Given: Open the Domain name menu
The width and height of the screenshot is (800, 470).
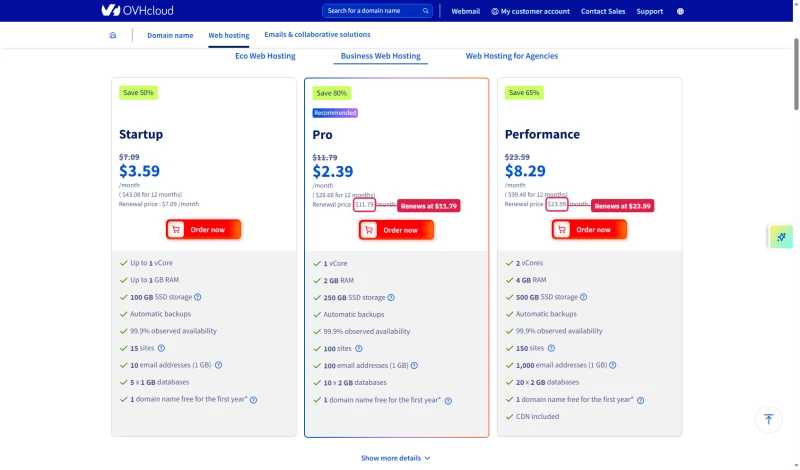Looking at the screenshot, I should coord(170,35).
